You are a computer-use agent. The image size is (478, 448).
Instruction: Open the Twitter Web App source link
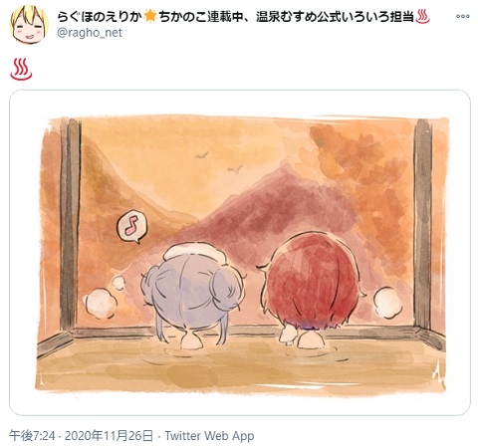click(x=209, y=435)
